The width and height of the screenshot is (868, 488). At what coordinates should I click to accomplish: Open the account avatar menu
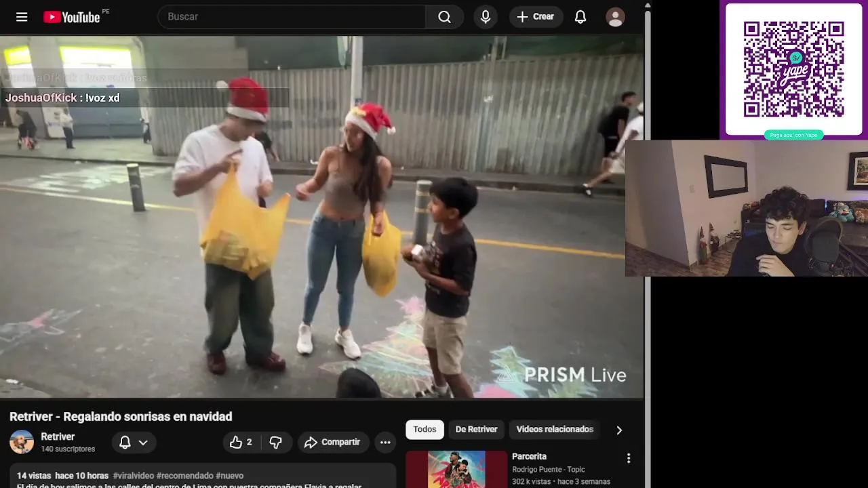[615, 17]
